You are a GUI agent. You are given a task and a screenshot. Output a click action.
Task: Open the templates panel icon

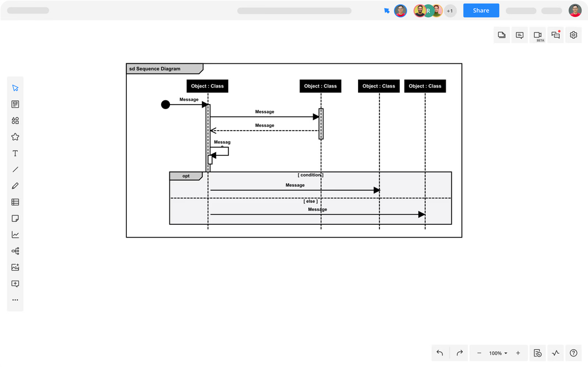15,104
